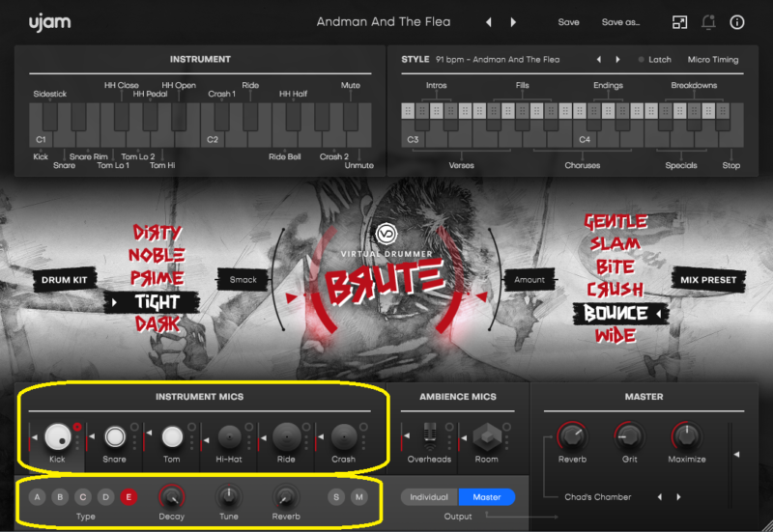
Task: Click the DRUM KIT label button
Action: click(64, 280)
